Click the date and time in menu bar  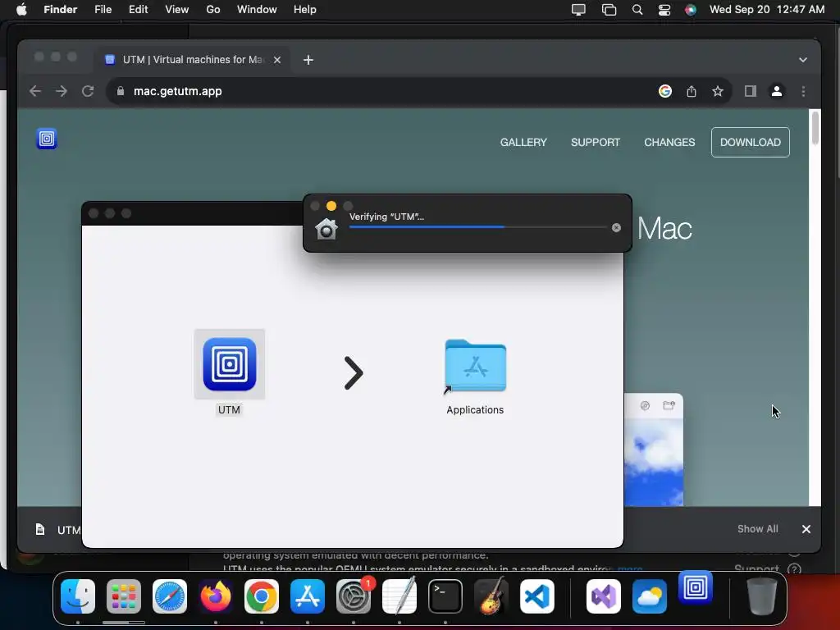pos(767,10)
